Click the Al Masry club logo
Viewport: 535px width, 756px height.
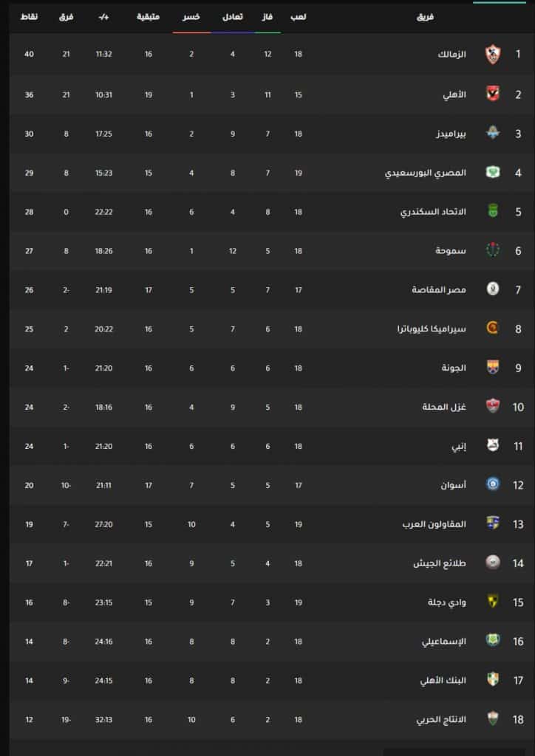[x=493, y=173]
